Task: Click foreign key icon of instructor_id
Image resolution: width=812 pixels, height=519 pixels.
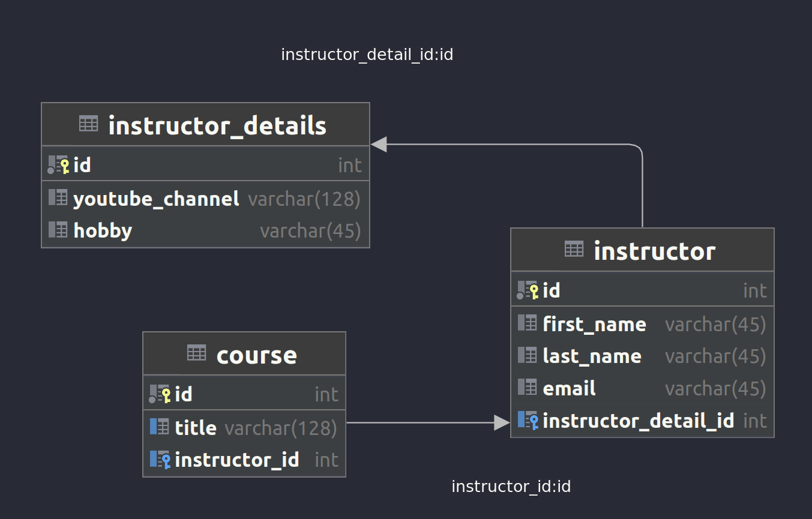Action: [160, 459]
